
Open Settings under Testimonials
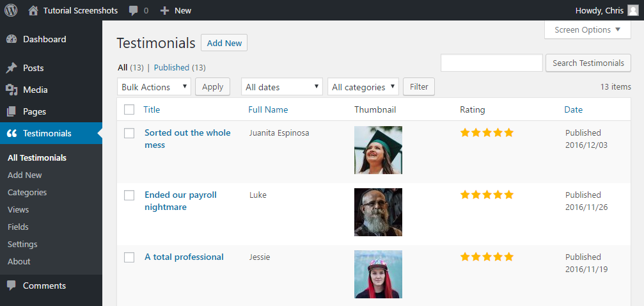[22, 244]
